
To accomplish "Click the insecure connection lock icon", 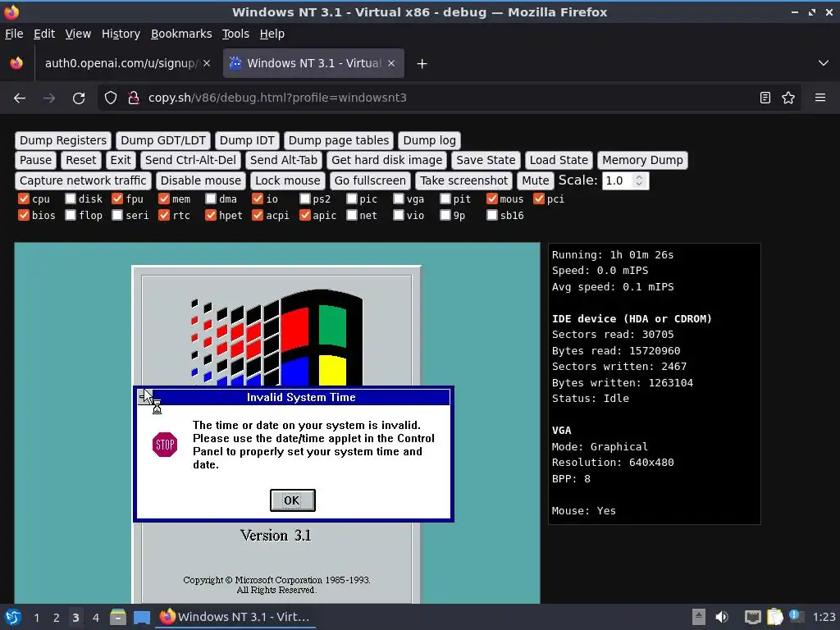I will coord(134,98).
